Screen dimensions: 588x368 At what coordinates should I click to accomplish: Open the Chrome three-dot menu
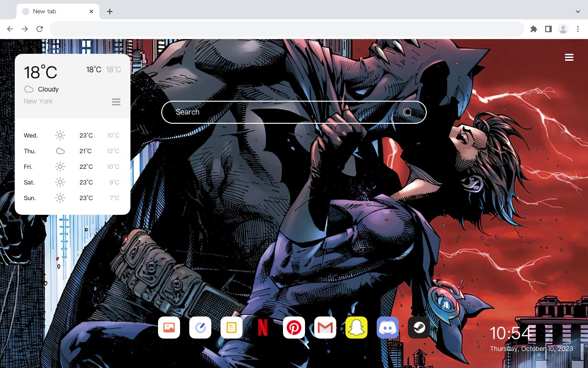tap(578, 29)
